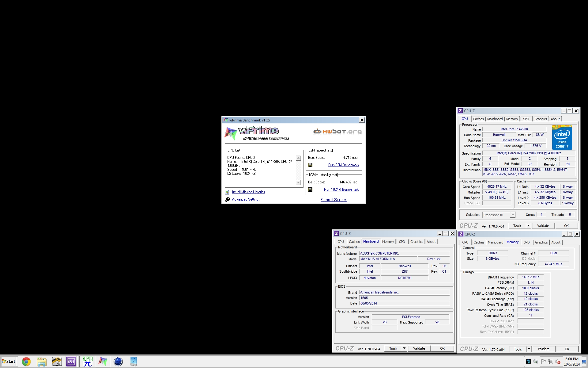Click the Run 1024M Benchmark link
The image size is (588, 368).
[341, 190]
